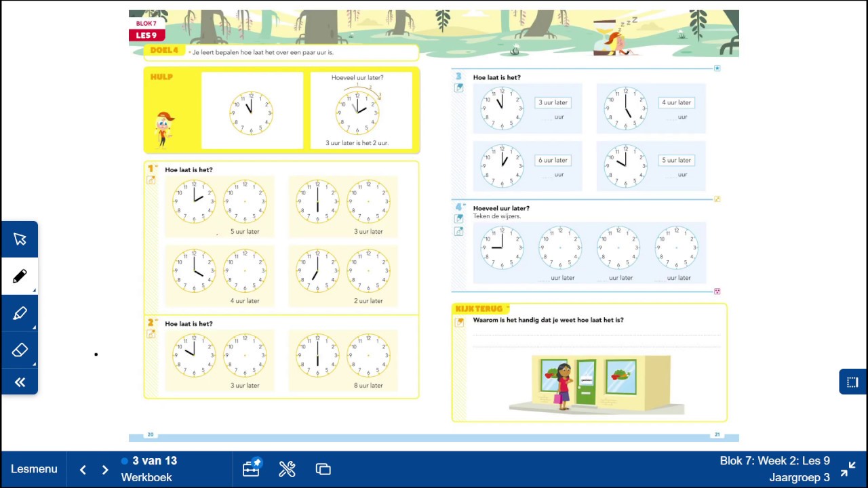Click the shop illustration with the girl
This screenshot has width=868, height=488.
tap(597, 384)
